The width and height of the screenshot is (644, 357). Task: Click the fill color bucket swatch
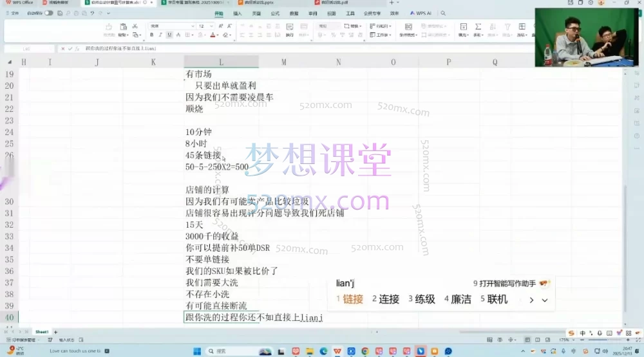(200, 35)
